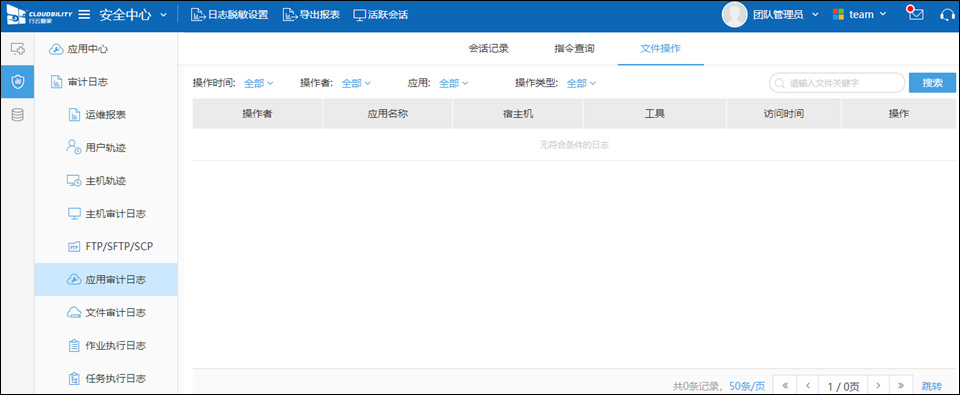Viewport: 960px width, 395px height.
Task: Click the mail notification icon
Action: [x=915, y=13]
